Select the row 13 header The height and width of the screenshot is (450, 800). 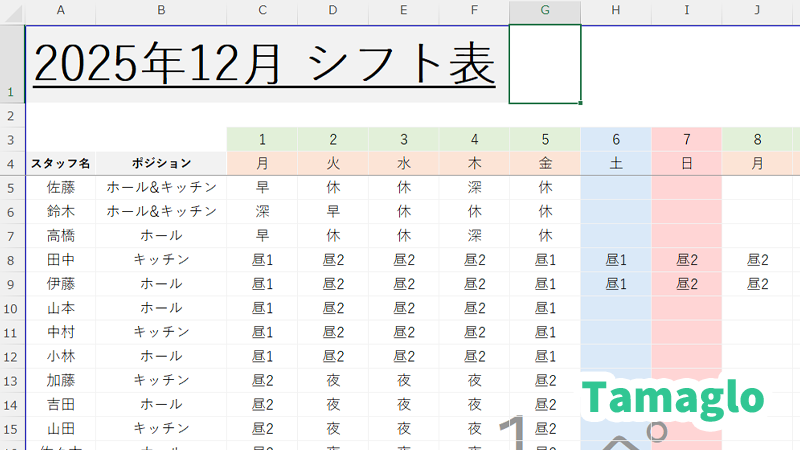[11, 381]
